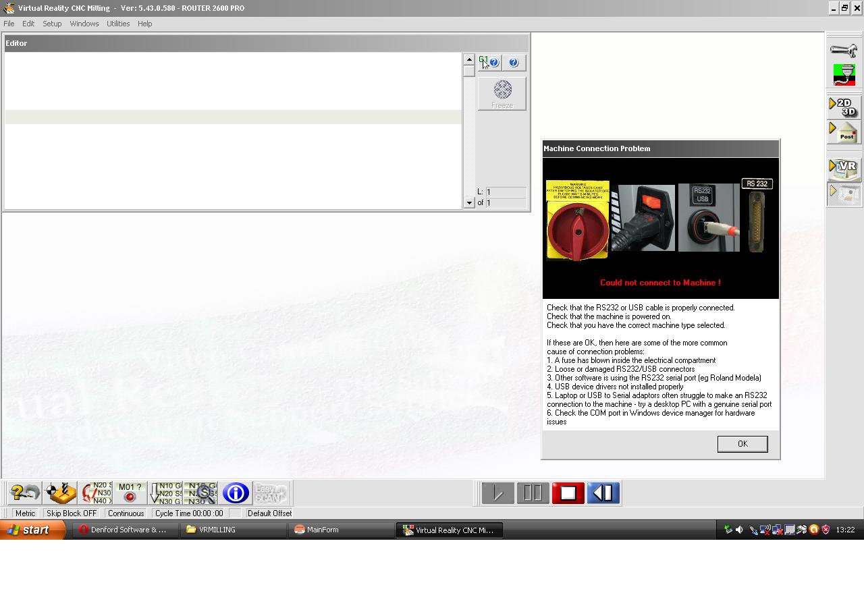The image size is (864, 616).
Task: Click the system tray volume speaker icon
Action: [740, 530]
